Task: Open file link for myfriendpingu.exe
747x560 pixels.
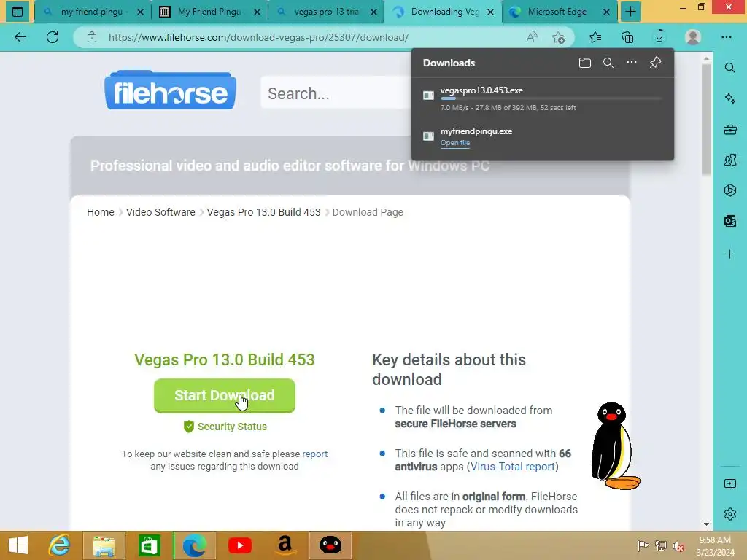Action: (x=455, y=143)
